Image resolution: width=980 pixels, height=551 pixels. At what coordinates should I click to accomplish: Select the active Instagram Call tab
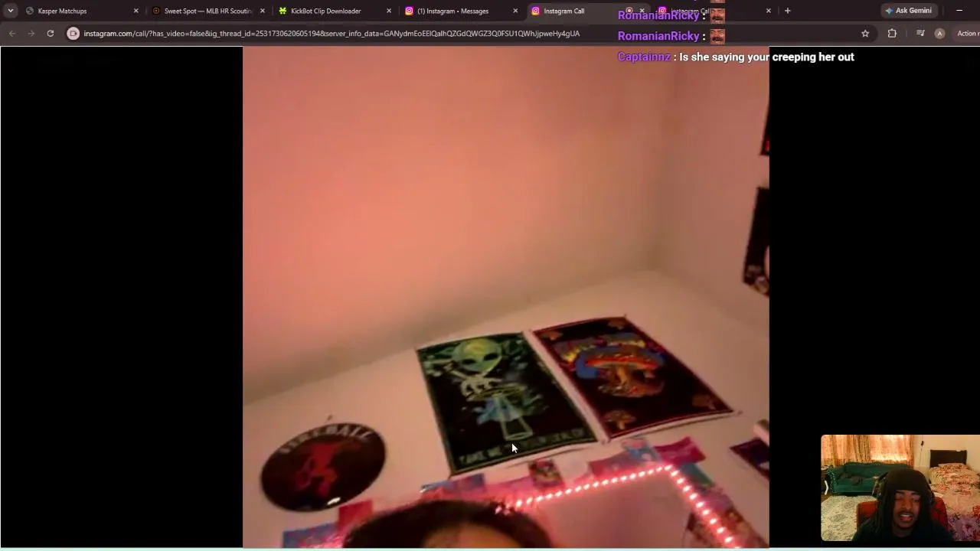(x=587, y=11)
